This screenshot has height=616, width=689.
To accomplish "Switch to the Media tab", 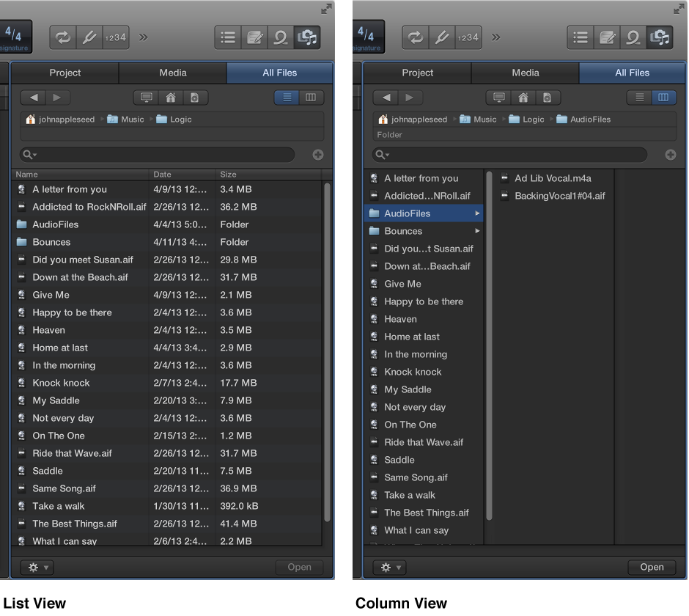I will pyautogui.click(x=173, y=73).
